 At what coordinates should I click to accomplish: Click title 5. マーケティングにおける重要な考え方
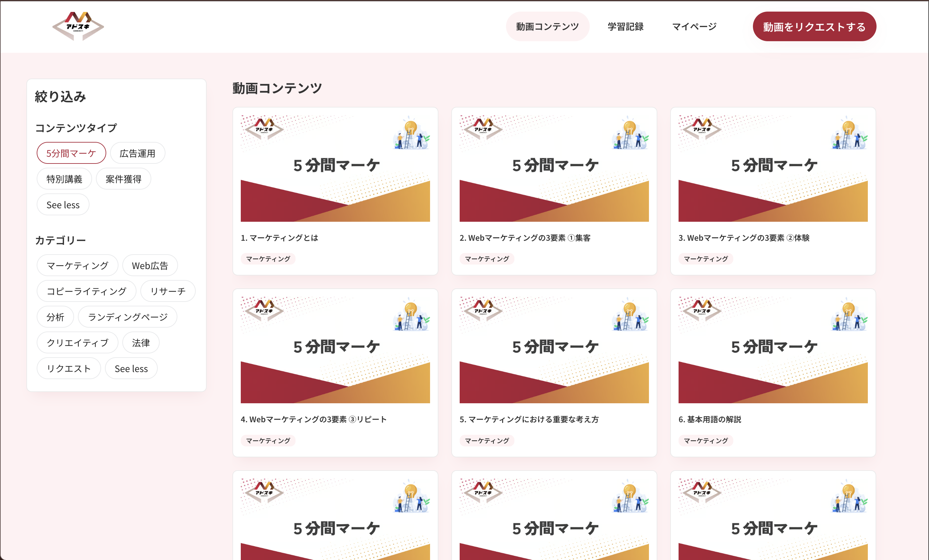(x=529, y=419)
